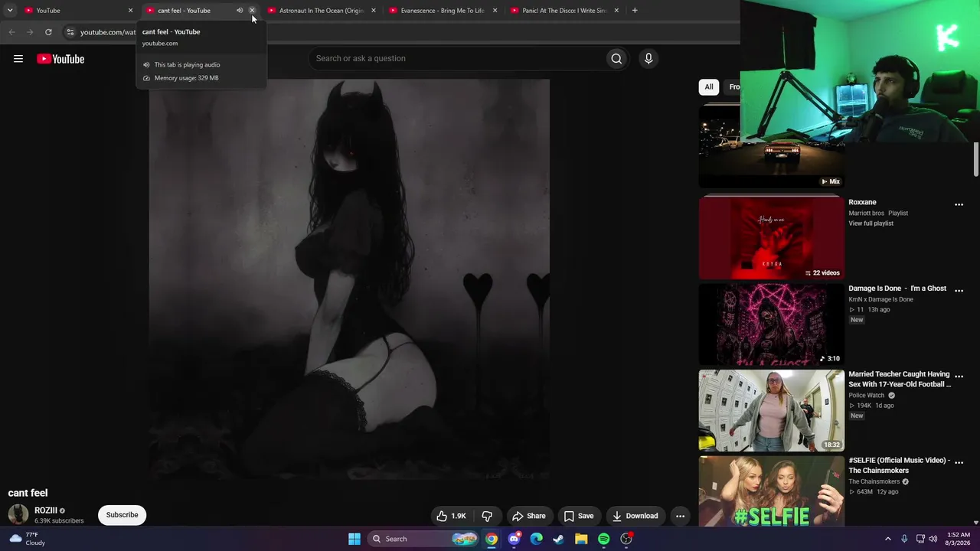980x551 pixels.
Task: Open more actions menu below the video
Action: [680, 516]
